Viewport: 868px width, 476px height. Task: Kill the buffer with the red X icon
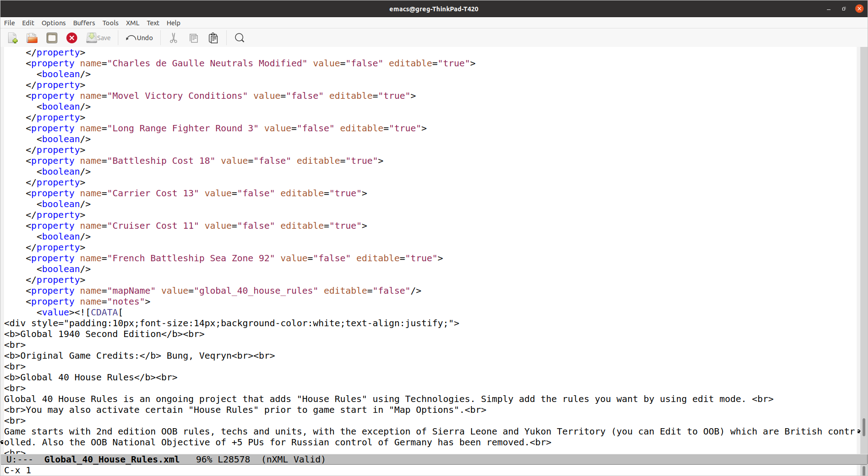point(72,38)
